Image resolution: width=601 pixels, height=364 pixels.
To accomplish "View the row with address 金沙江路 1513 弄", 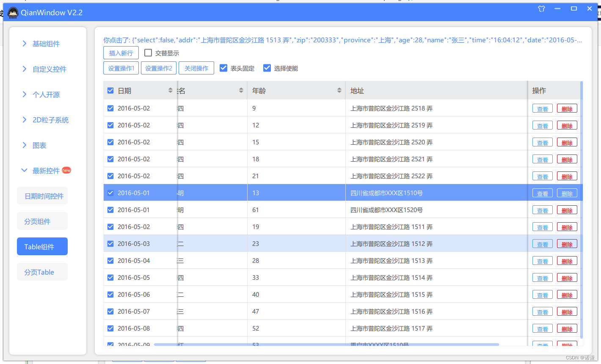I will click(543, 261).
